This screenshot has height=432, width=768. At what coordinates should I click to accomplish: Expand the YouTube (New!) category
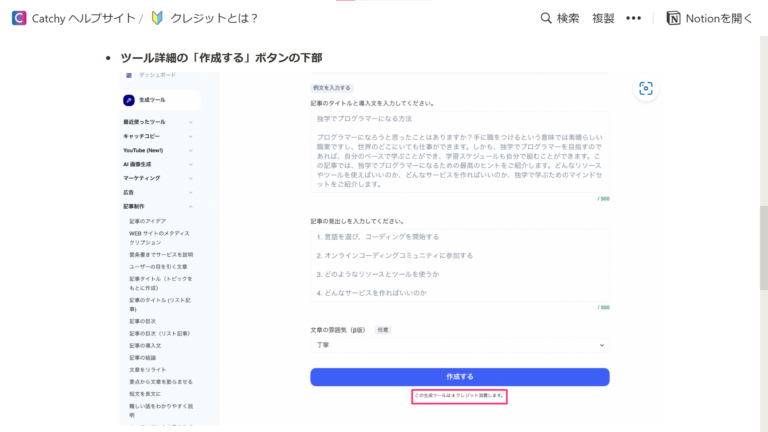click(x=190, y=150)
